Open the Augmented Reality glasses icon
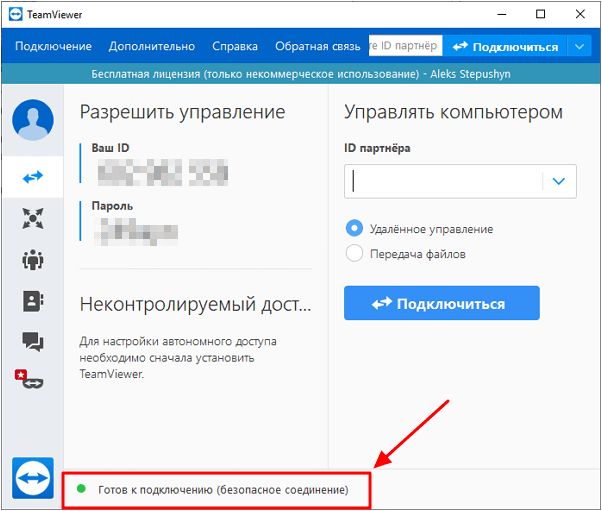The width and height of the screenshot is (602, 511). (x=29, y=379)
